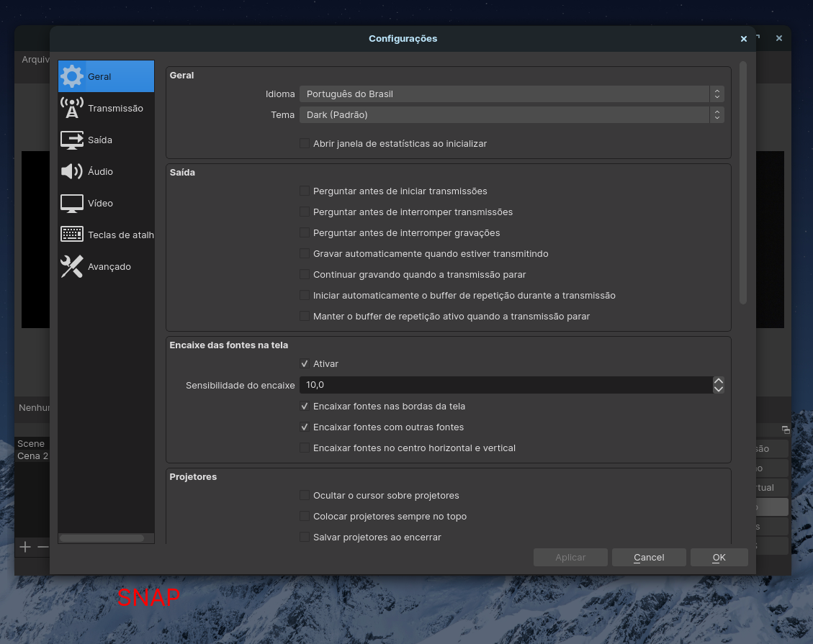Uncheck the Ativar snapping checkbox

tap(305, 363)
